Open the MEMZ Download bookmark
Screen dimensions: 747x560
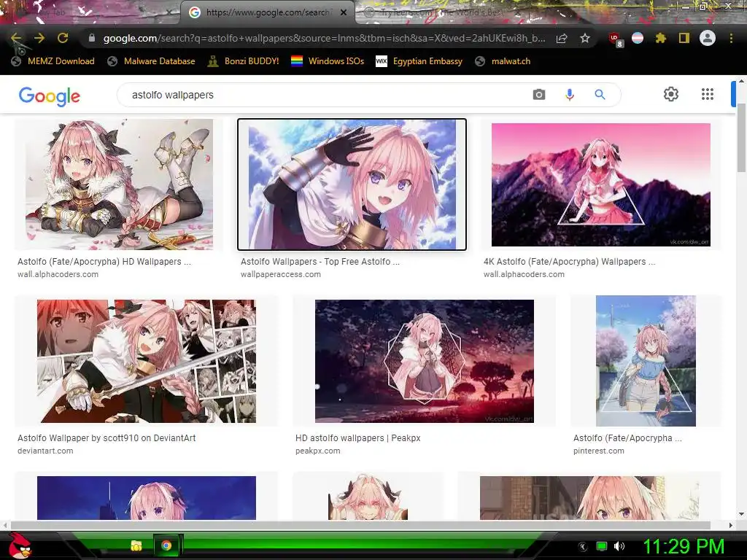[x=53, y=61]
